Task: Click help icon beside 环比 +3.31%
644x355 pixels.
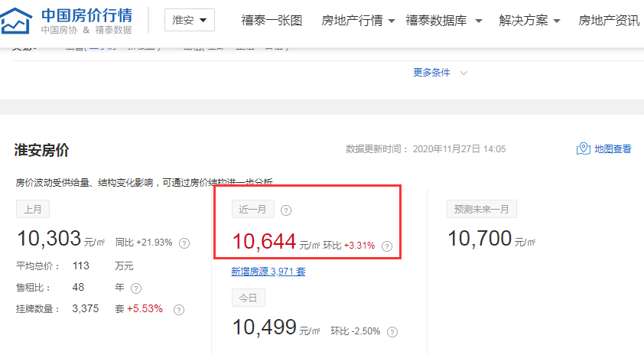Action: pos(387,246)
